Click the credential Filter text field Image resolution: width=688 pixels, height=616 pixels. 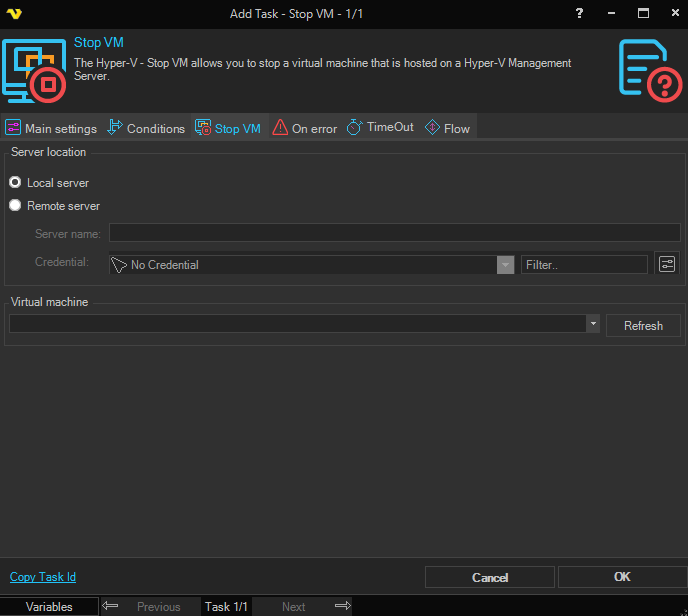coord(584,265)
